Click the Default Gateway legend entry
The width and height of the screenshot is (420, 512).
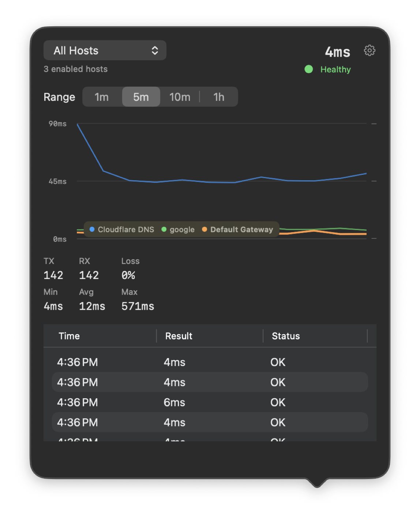click(238, 229)
